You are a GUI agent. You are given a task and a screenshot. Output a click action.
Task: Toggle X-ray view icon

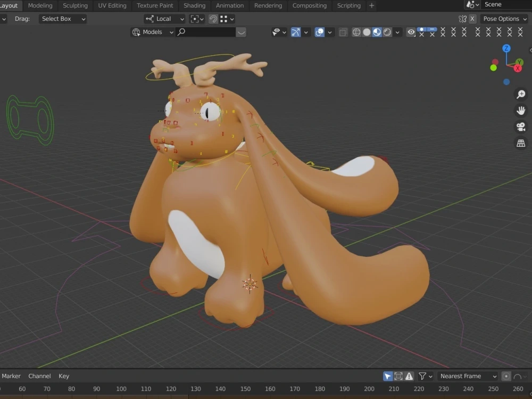pos(343,32)
